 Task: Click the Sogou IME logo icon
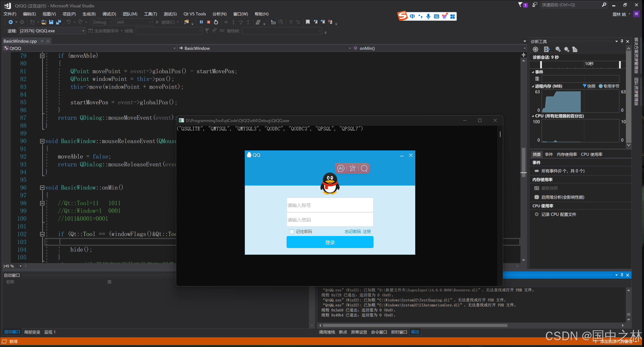pos(403,16)
